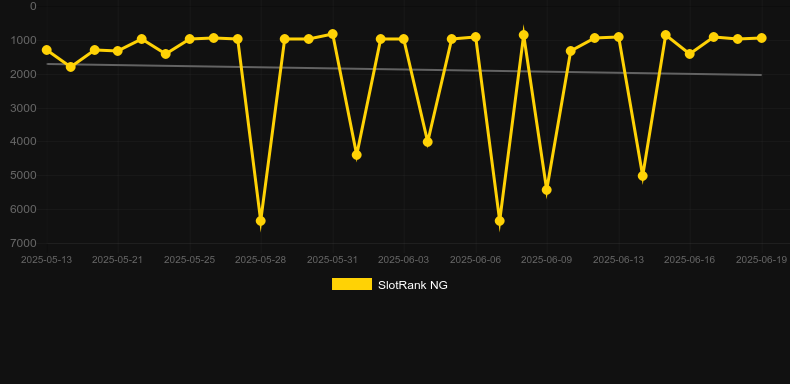790x384 pixels.
Task: Select the last data point on 2025-06-19
Action: (x=761, y=38)
